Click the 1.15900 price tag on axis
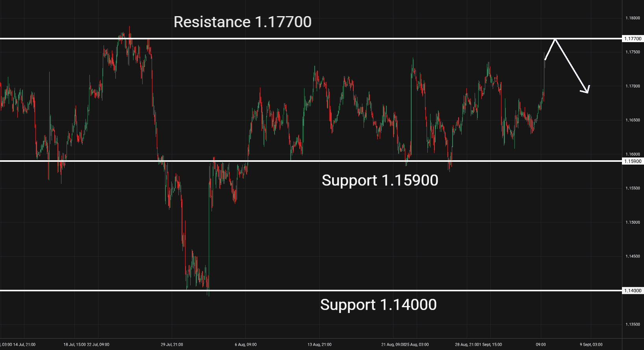Image resolution: width=644 pixels, height=350 pixels. click(x=633, y=161)
